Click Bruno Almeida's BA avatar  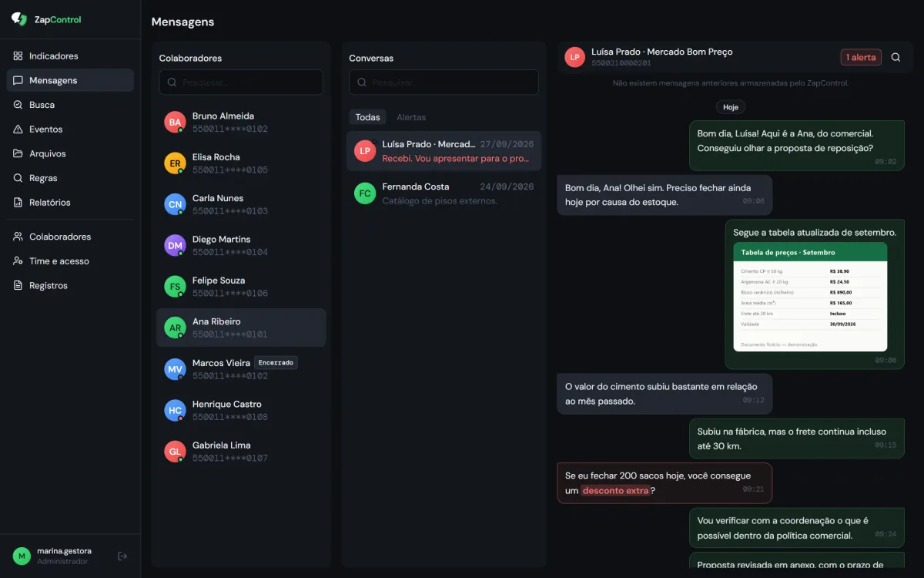pyautogui.click(x=176, y=123)
